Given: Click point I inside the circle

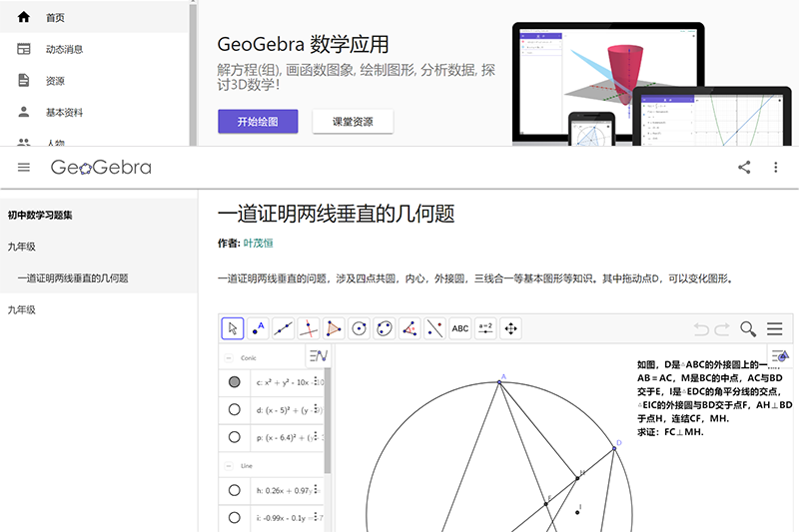Looking at the screenshot, I should 577,512.
